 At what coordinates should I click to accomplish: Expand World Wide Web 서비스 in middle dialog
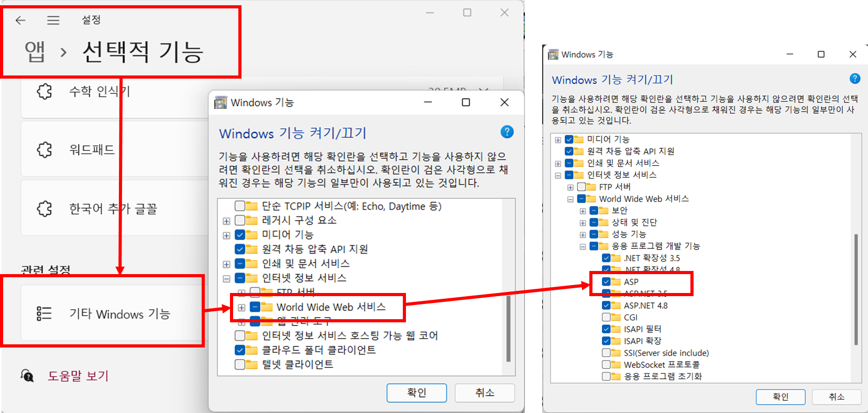(x=241, y=308)
